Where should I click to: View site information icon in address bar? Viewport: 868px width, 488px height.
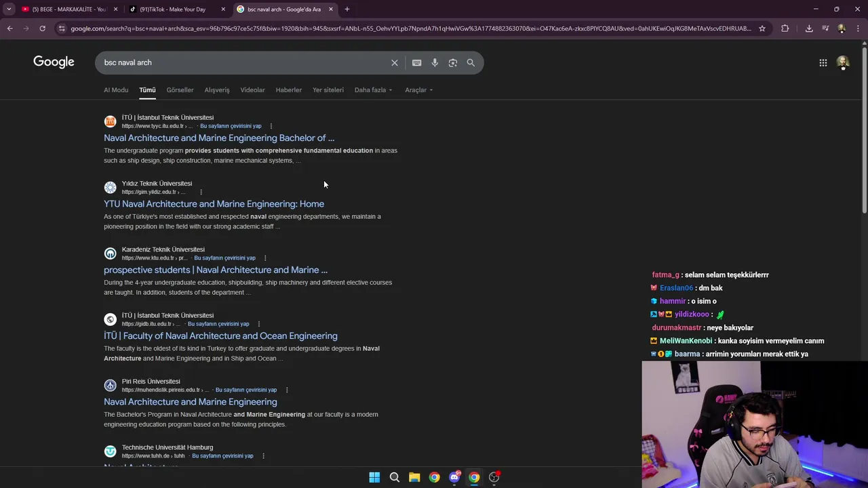click(x=62, y=28)
